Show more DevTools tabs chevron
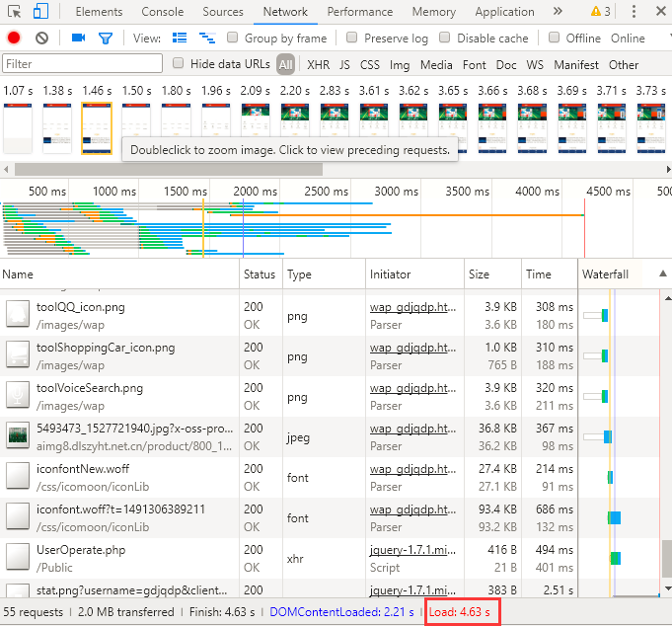This screenshot has width=672, height=626. [558, 11]
